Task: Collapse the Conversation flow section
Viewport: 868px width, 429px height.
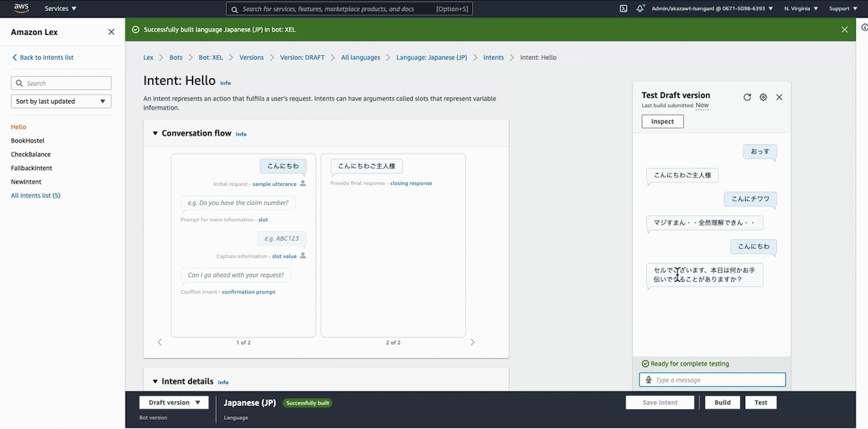Action: click(155, 133)
